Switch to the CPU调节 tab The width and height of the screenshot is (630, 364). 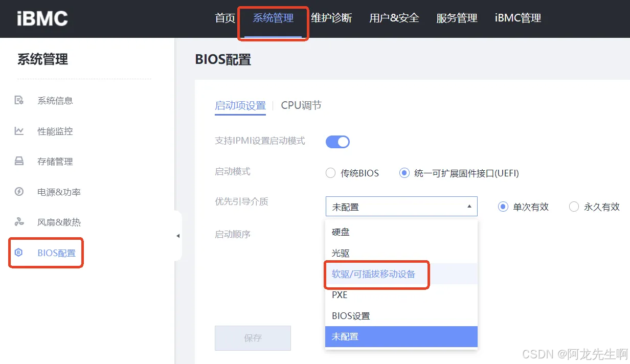(301, 106)
